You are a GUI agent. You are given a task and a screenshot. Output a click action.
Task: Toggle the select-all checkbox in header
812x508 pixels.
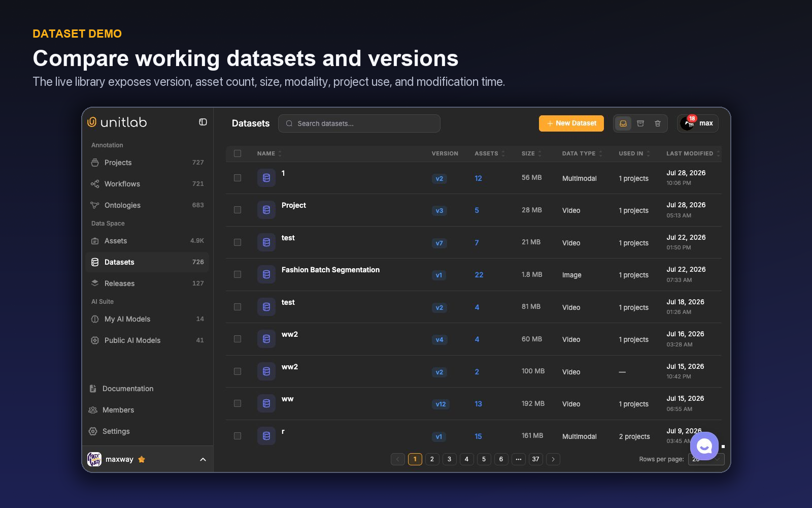(x=238, y=153)
